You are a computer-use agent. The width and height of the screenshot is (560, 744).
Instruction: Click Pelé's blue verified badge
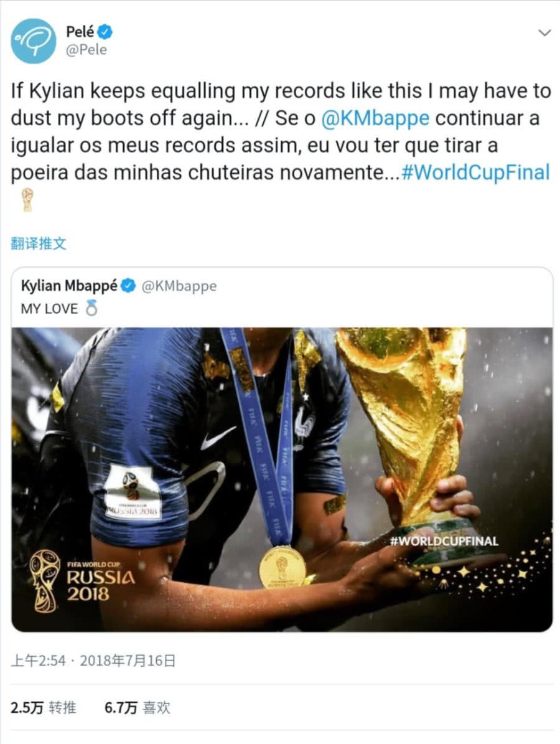[x=105, y=32]
